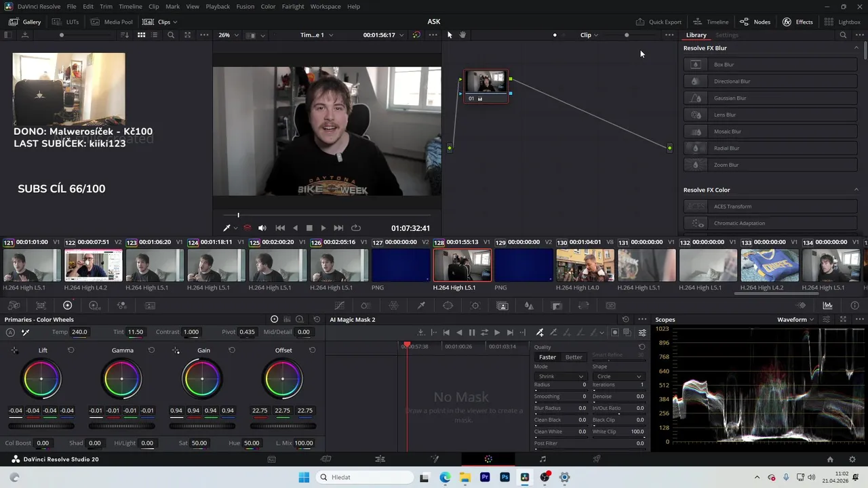The width and height of the screenshot is (868, 488).
Task: Select the Gaussian Blur effect
Action: [770, 98]
